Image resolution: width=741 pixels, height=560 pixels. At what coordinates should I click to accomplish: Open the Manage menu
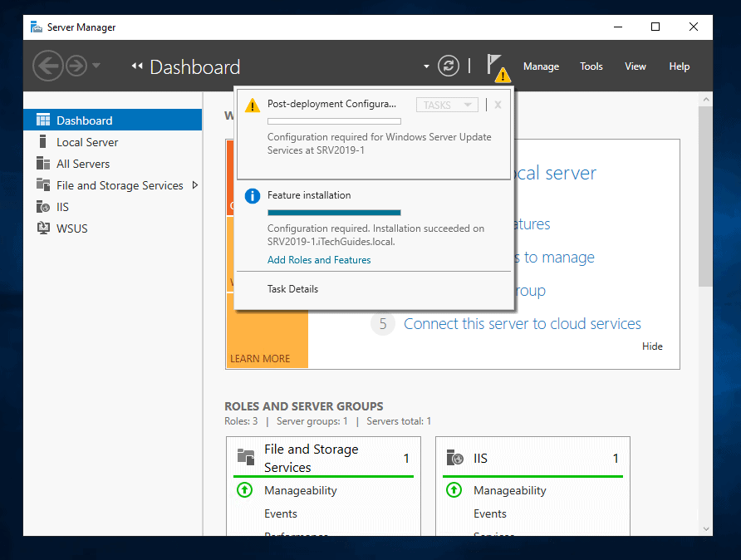[x=541, y=66]
